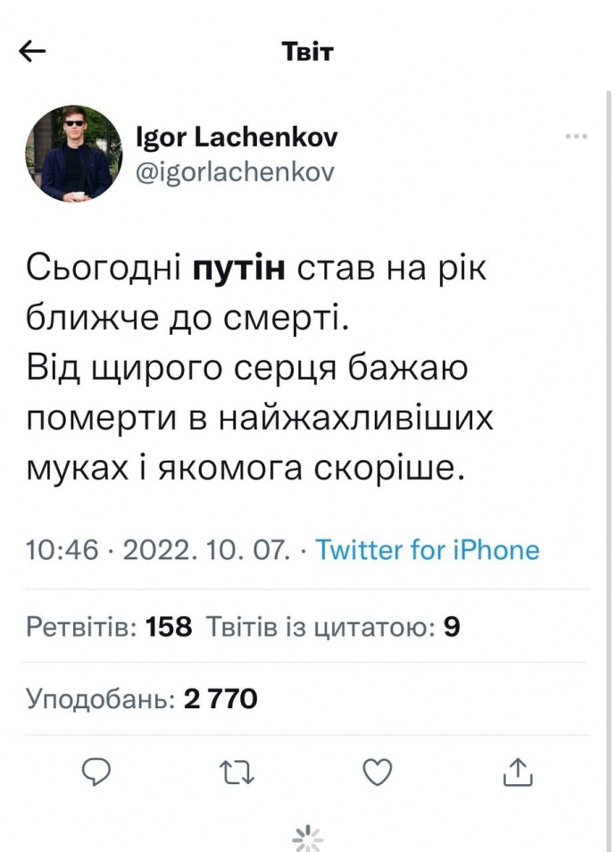Image resolution: width=616 pixels, height=852 pixels.
Task: Tap the Твіт header title
Action: 308,52
